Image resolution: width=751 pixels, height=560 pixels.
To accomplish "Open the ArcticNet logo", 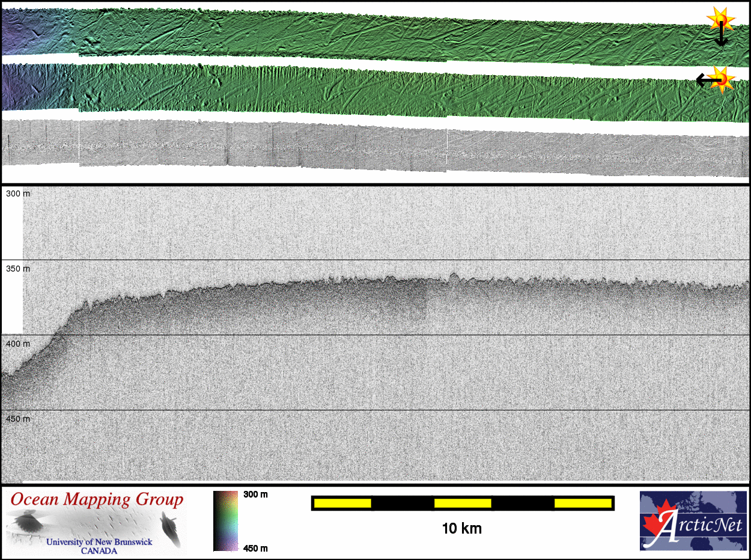I will coord(693,520).
